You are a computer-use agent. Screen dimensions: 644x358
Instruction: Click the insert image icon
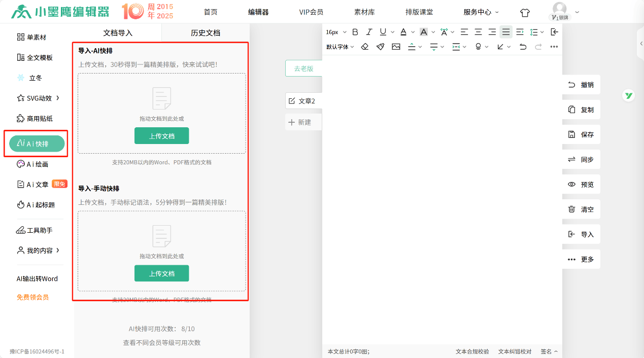pos(396,47)
